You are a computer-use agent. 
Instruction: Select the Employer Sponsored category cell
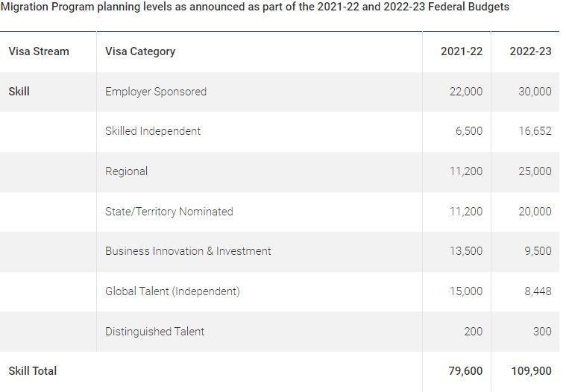point(156,92)
